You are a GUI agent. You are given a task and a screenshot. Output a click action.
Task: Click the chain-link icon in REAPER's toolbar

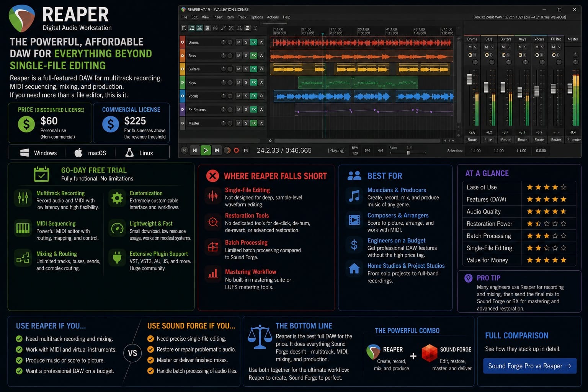[x=223, y=28]
